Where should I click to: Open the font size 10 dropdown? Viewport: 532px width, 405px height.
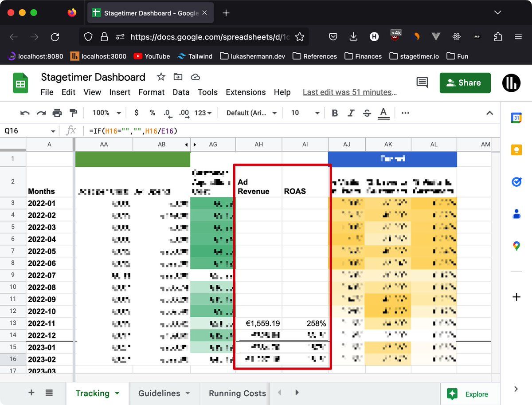[305, 113]
